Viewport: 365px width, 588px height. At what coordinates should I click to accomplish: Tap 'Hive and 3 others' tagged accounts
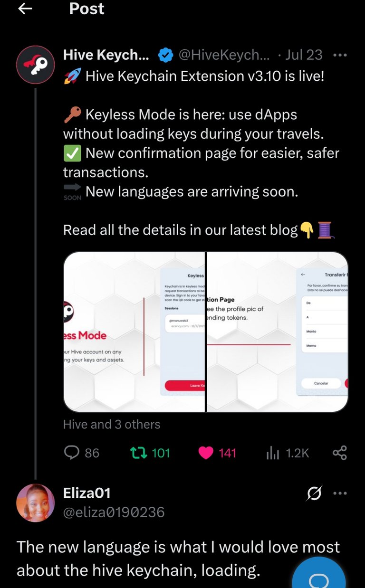(112, 424)
